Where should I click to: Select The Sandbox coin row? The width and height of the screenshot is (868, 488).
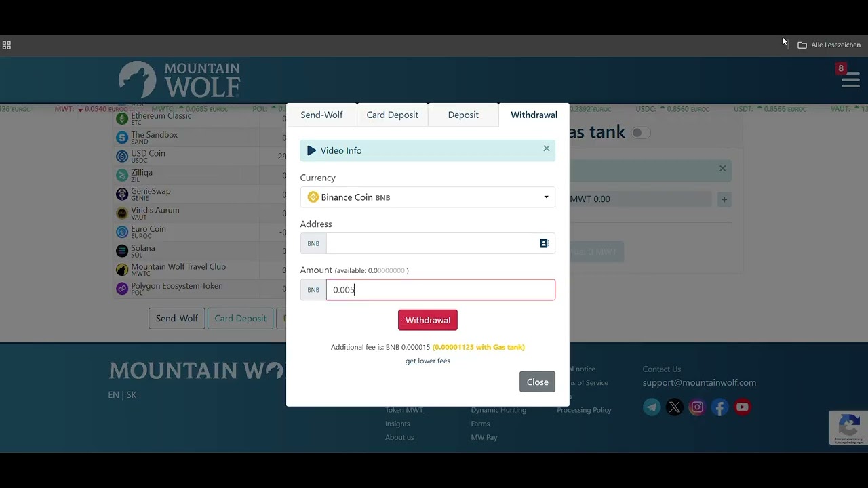pos(200,138)
